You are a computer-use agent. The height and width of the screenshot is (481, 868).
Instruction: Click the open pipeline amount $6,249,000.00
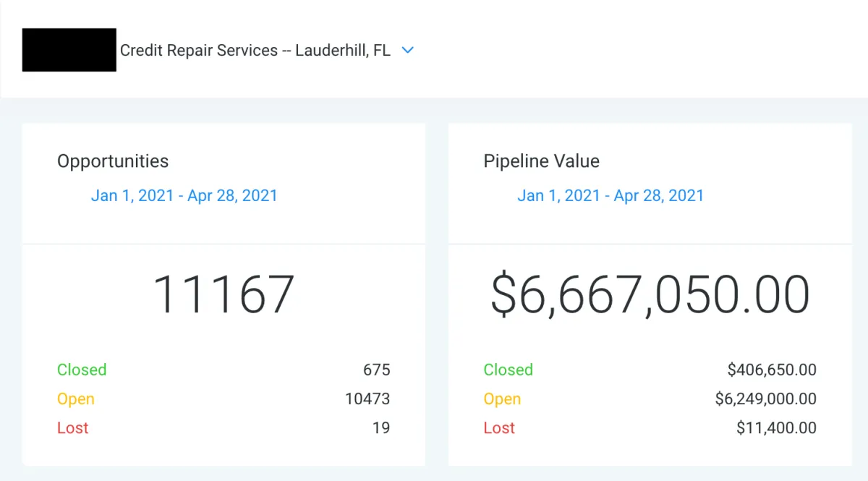click(766, 399)
